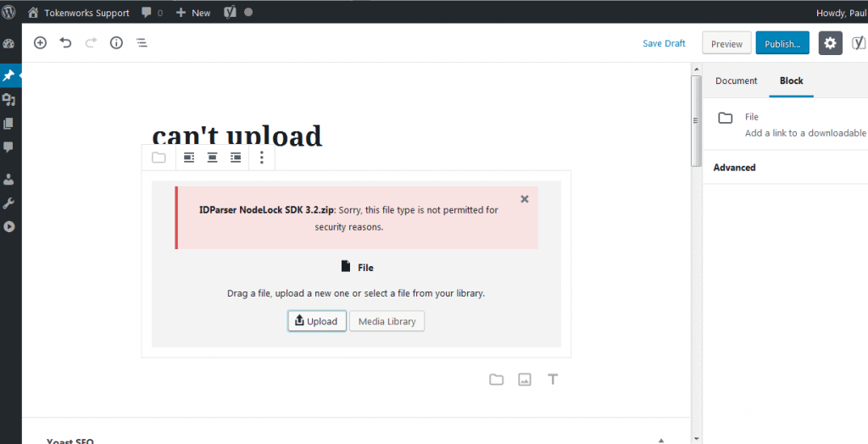Open the content structure info icon
This screenshot has width=868, height=444.
coord(116,43)
